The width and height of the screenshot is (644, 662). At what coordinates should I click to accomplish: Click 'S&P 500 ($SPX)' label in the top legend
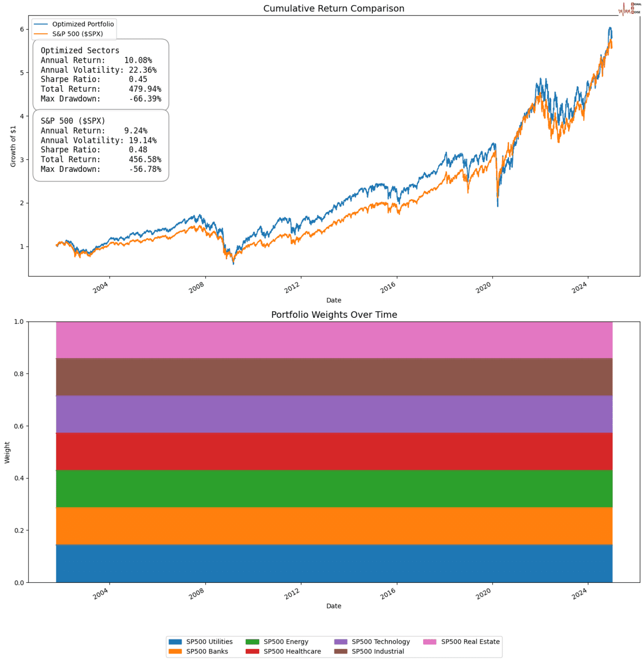[78, 34]
